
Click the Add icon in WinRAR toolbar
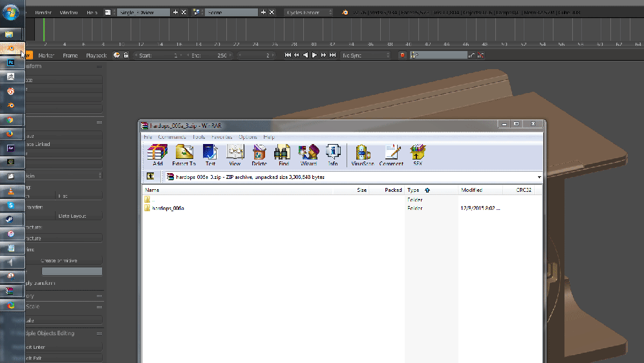[x=158, y=155]
